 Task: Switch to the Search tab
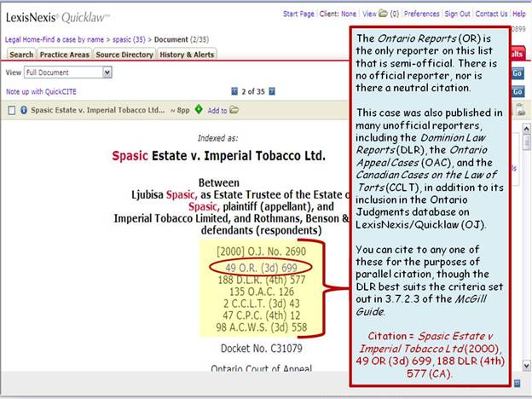[x=21, y=55]
